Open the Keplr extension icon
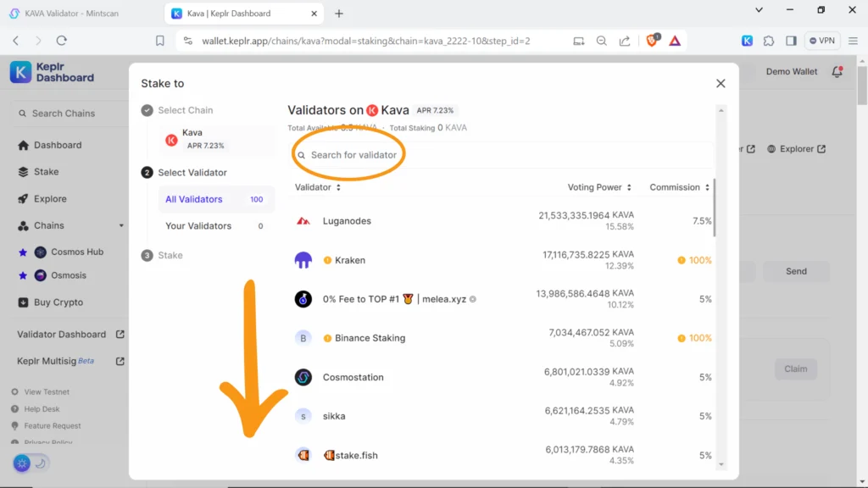The height and width of the screenshot is (488, 868). [747, 40]
